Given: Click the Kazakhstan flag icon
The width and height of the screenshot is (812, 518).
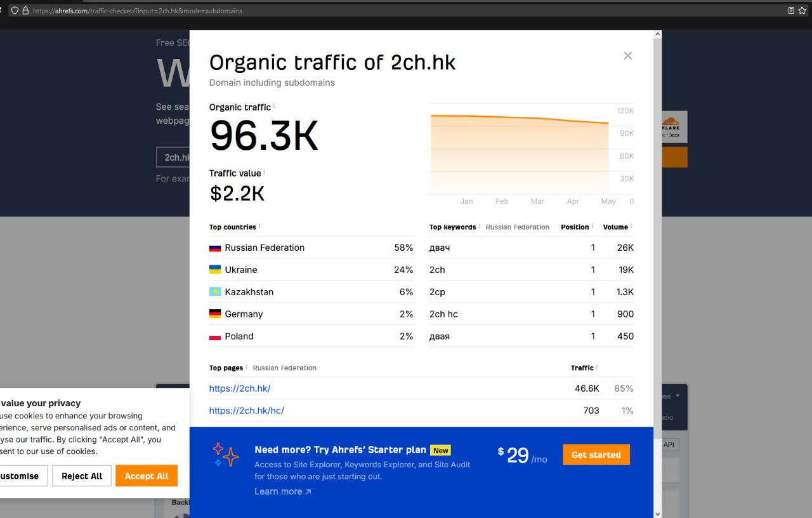Looking at the screenshot, I should [215, 292].
